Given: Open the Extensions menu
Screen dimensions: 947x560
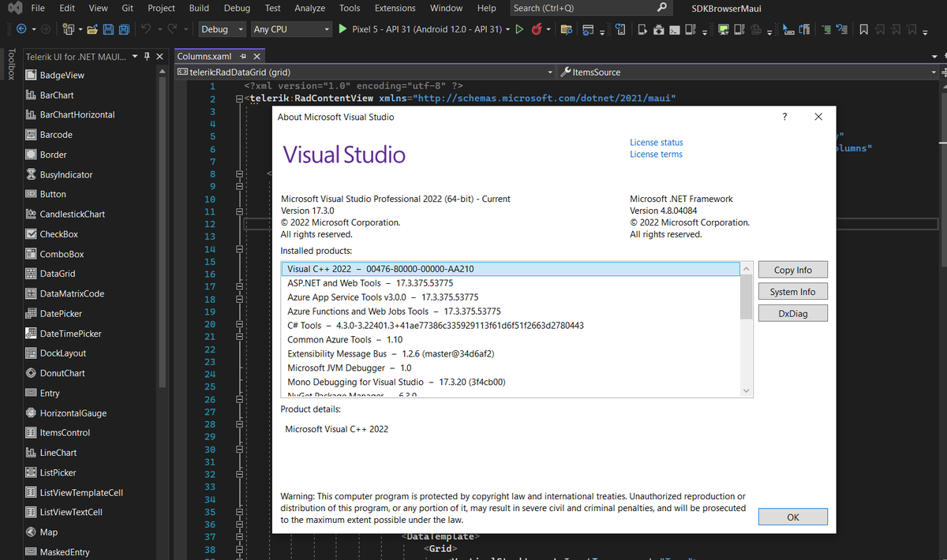Looking at the screenshot, I should 395,8.
